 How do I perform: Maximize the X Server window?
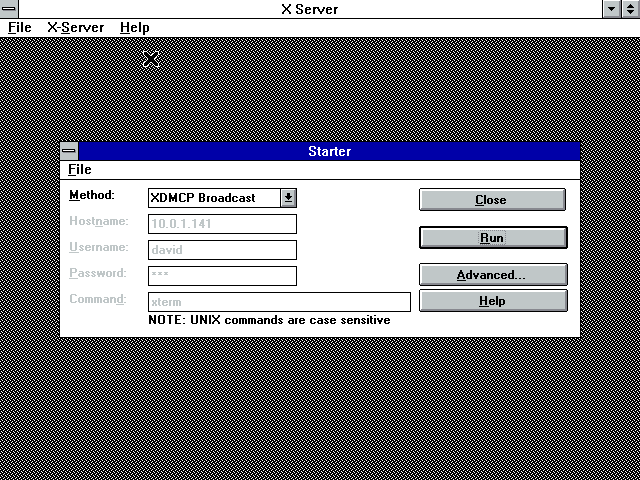(630, 9)
